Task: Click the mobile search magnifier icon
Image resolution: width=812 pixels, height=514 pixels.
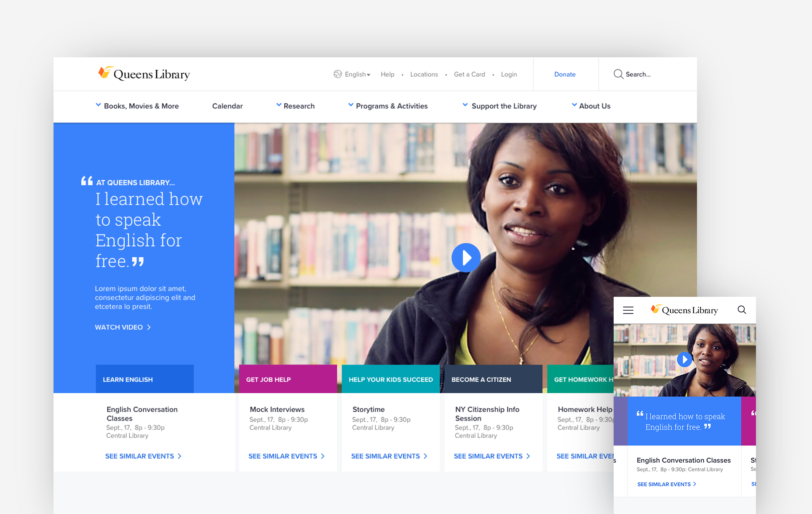Action: [742, 310]
